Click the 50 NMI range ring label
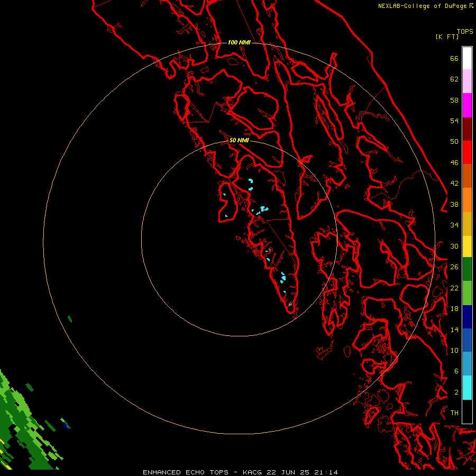476x476 pixels. click(239, 140)
